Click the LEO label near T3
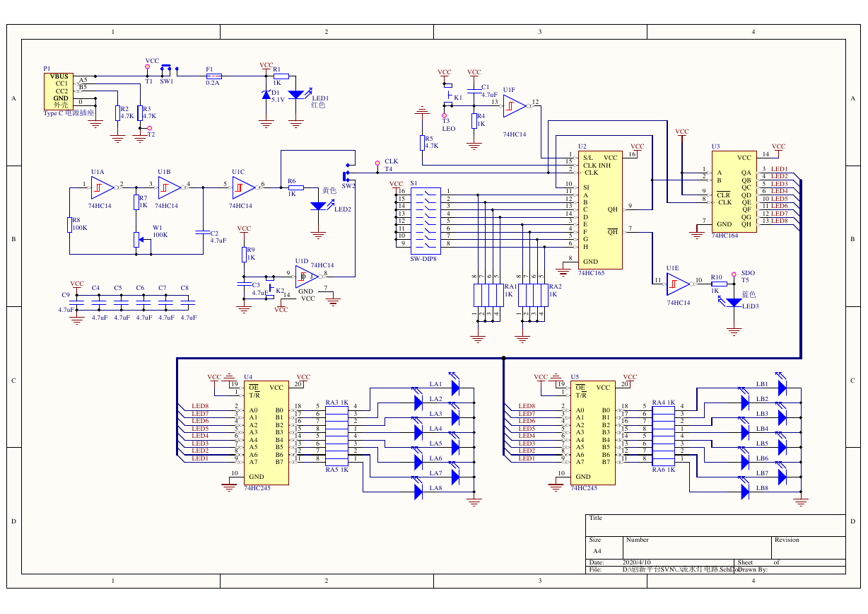This screenshot has height=614, width=868. [x=449, y=129]
